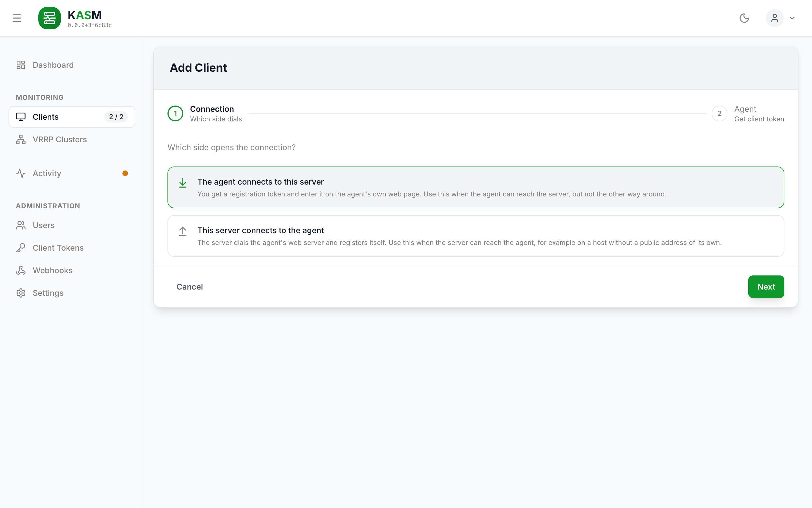Click the KASM brand name text

tap(85, 15)
